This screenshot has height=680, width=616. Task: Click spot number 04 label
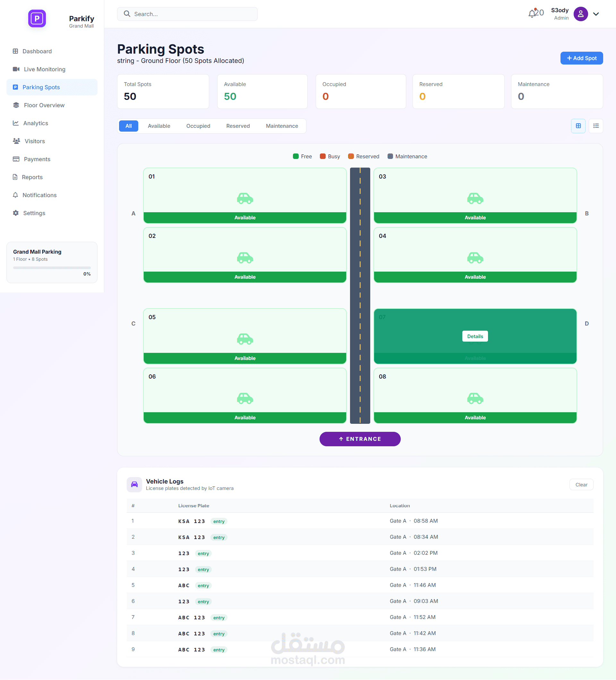(382, 236)
